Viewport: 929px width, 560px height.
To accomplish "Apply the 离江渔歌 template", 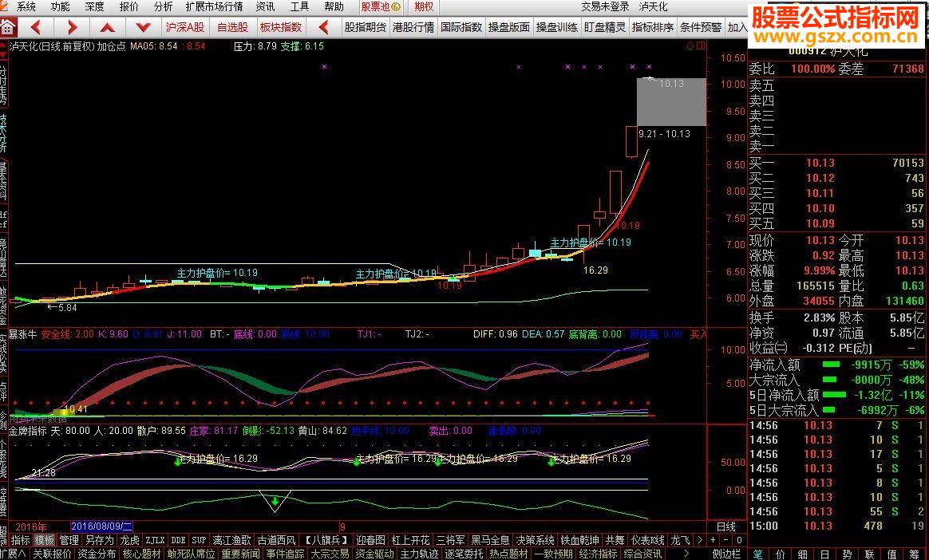I will (231, 540).
